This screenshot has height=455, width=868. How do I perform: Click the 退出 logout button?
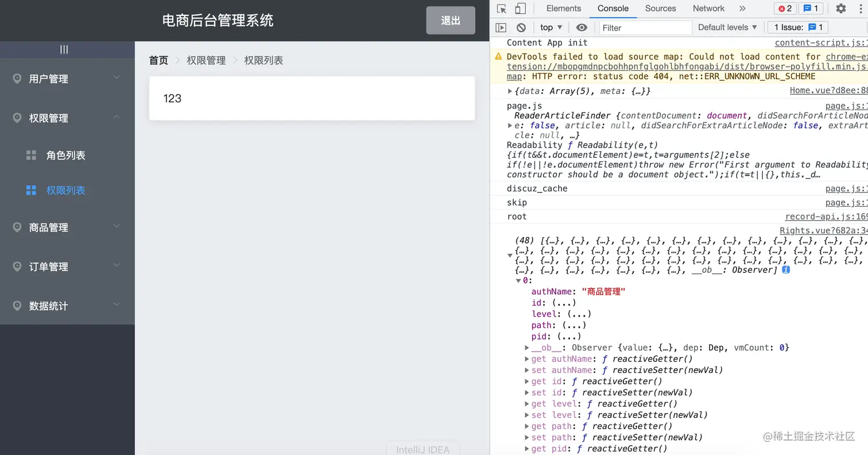point(451,21)
